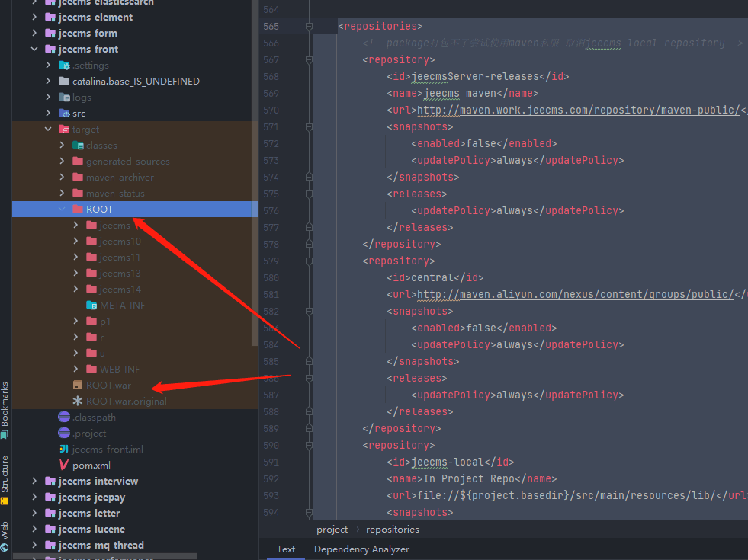The height and width of the screenshot is (560, 748).
Task: Click the jeecms-mq-thread module icon
Action: (50, 546)
